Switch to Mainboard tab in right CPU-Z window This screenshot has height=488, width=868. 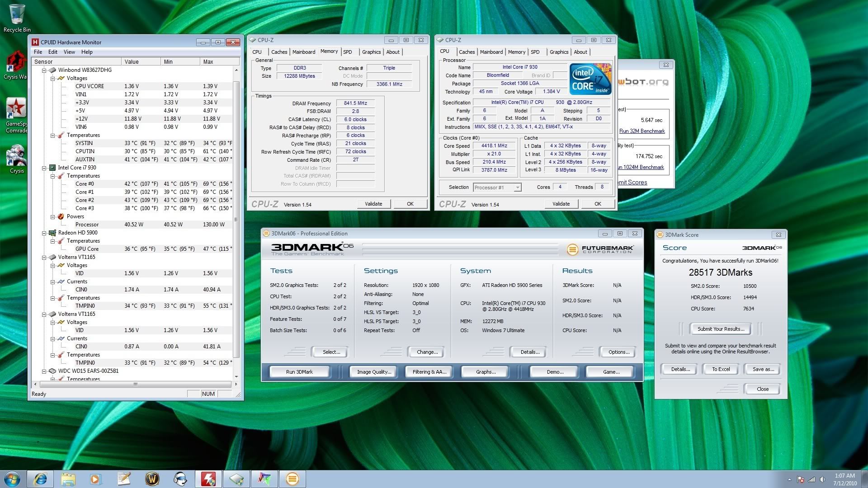[491, 52]
